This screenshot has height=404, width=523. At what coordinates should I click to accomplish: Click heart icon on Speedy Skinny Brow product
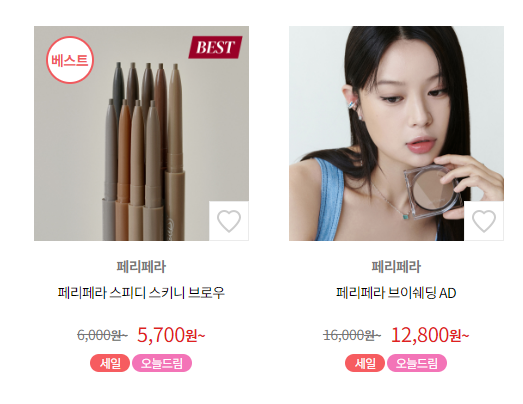(x=229, y=221)
